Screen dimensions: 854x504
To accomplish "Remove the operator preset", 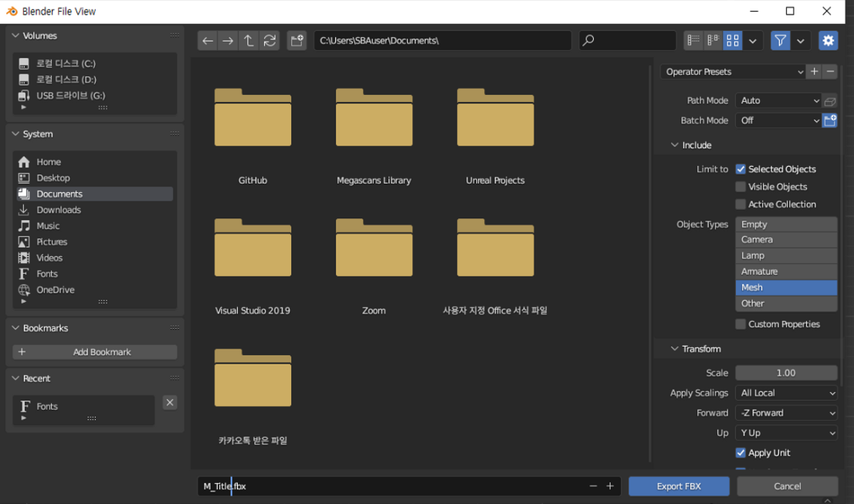I will tap(830, 72).
